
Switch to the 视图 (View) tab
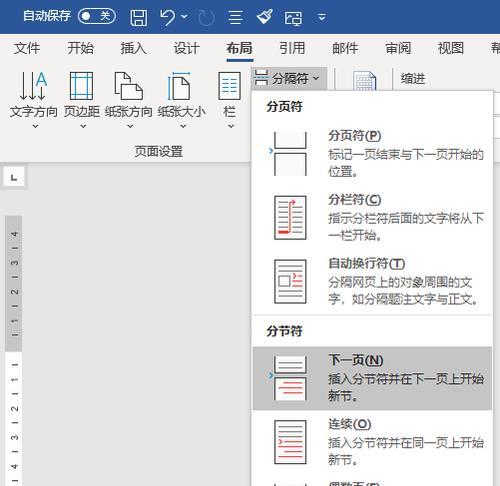pyautogui.click(x=451, y=48)
